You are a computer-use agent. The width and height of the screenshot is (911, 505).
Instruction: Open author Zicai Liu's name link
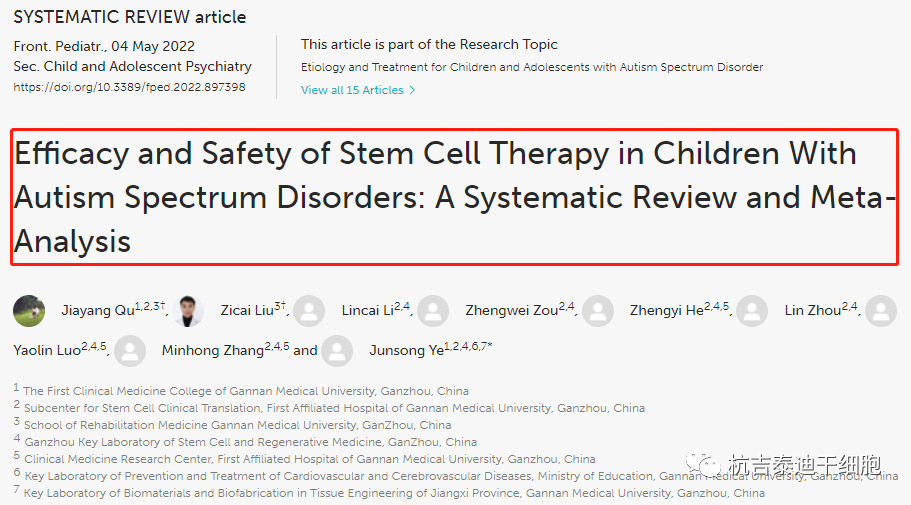coord(245,311)
